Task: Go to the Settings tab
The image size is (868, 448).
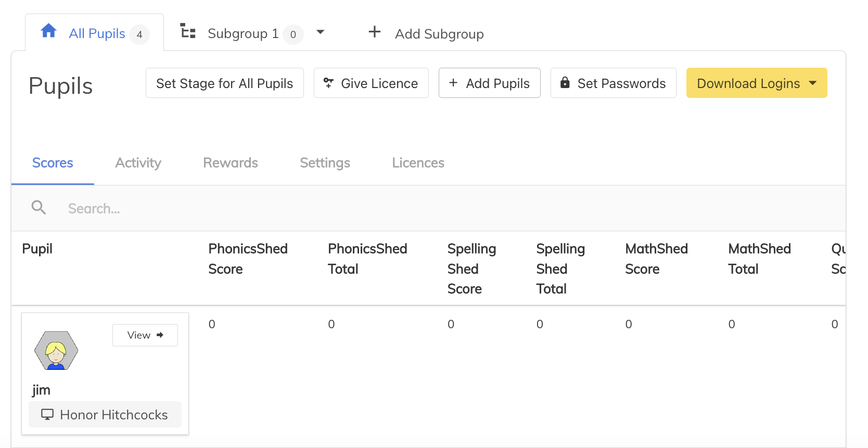Action: coord(325,163)
